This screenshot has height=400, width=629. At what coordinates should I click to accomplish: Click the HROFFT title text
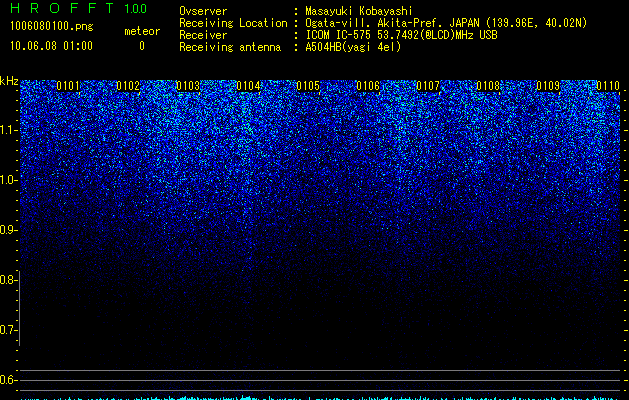coord(62,8)
